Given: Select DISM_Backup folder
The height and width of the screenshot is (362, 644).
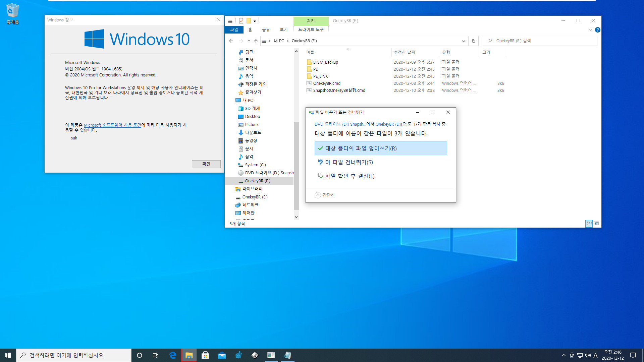Looking at the screenshot, I should click(325, 62).
